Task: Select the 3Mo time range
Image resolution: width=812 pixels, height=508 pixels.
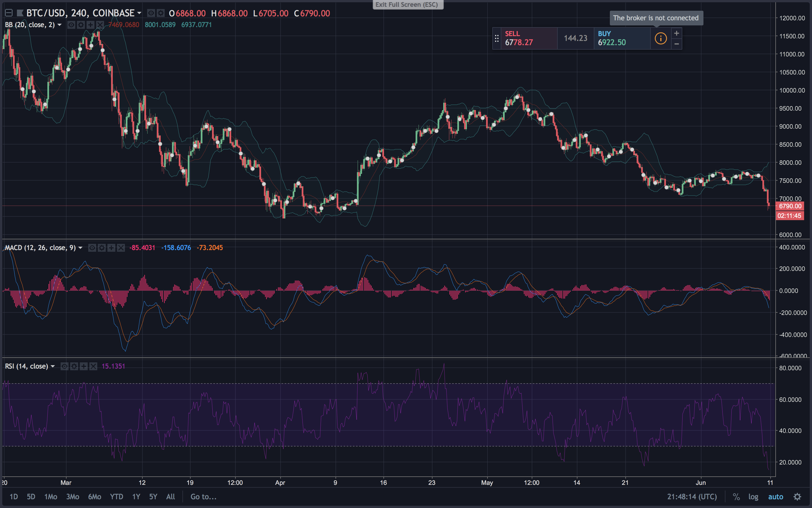Action: click(x=72, y=497)
